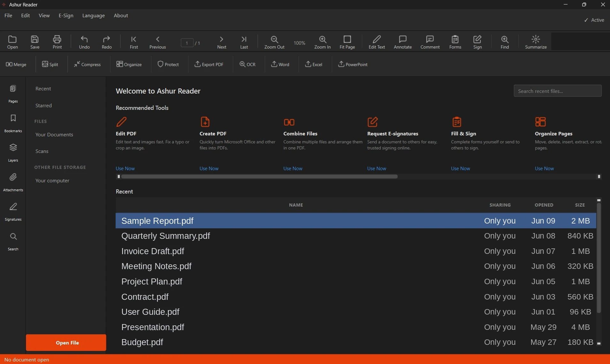The width and height of the screenshot is (610, 364).
Task: Select Invoice Draft.pdf in Recent list
Action: (x=356, y=251)
